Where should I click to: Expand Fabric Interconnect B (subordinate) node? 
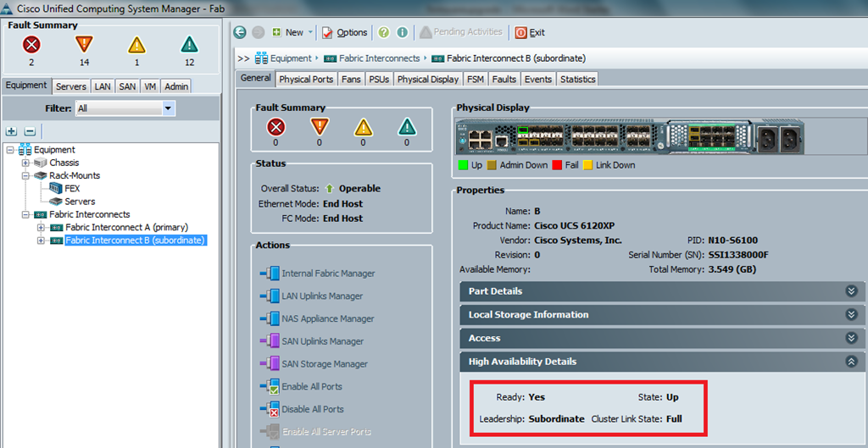click(41, 241)
